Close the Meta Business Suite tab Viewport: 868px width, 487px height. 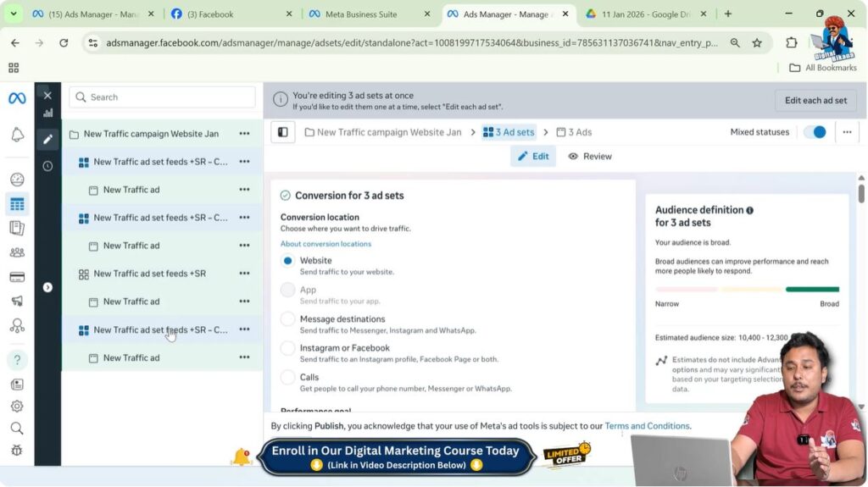point(427,14)
